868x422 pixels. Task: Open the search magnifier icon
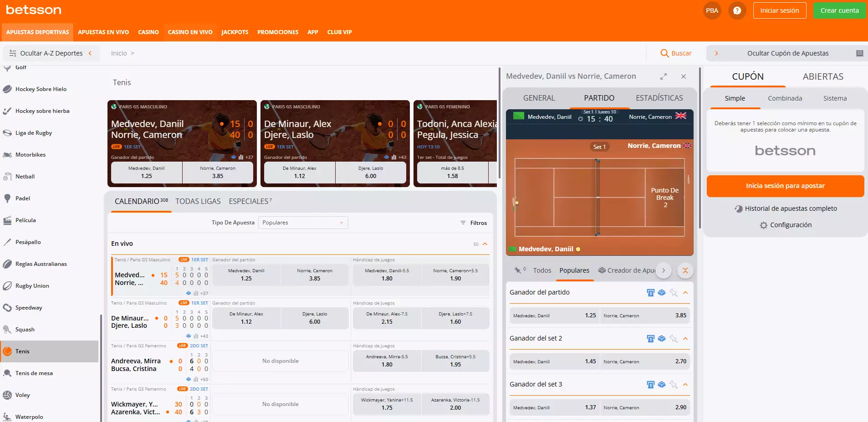click(x=664, y=53)
